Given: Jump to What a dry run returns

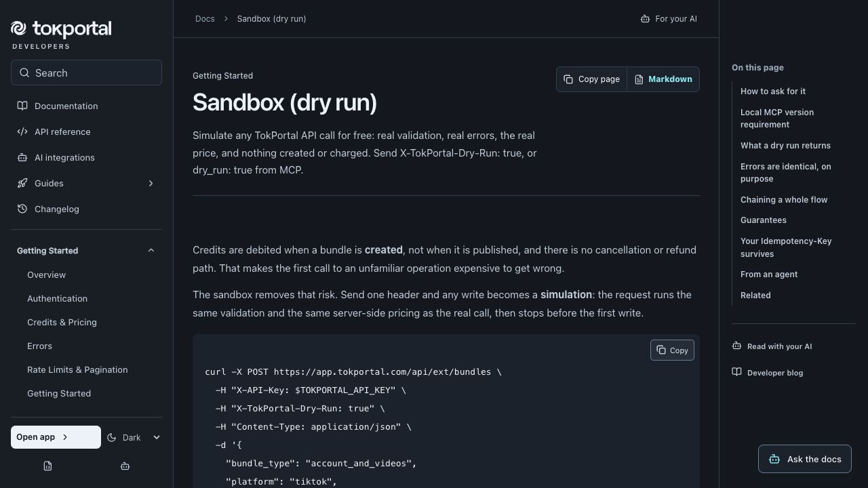Looking at the screenshot, I should [x=785, y=145].
